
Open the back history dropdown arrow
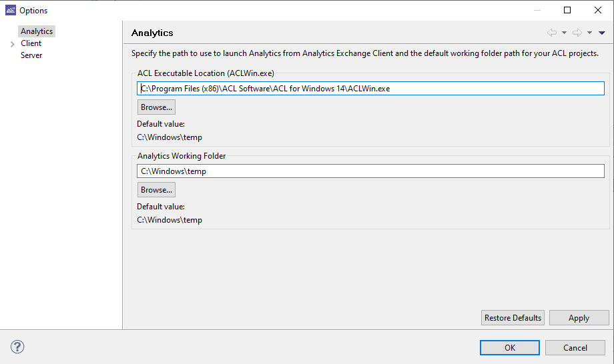click(564, 33)
